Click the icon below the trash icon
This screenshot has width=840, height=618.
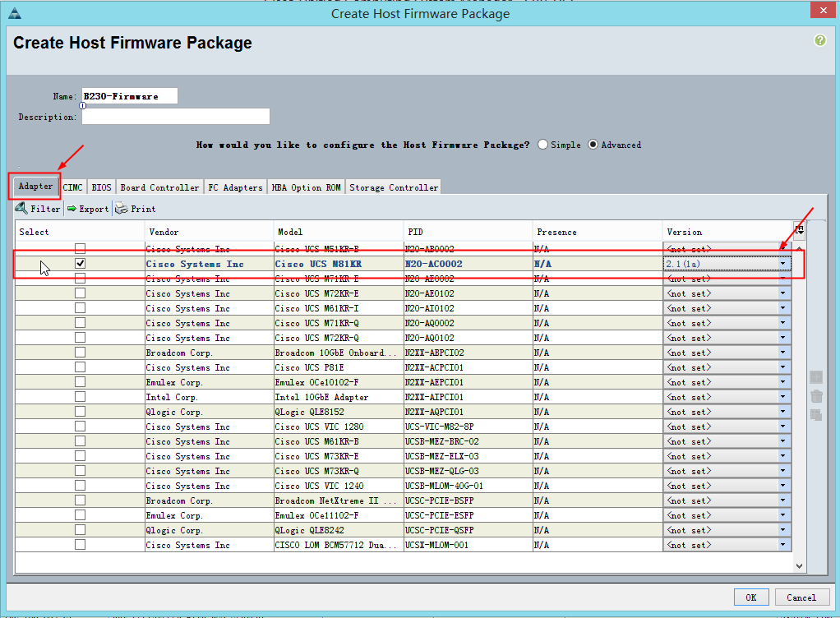pos(816,415)
